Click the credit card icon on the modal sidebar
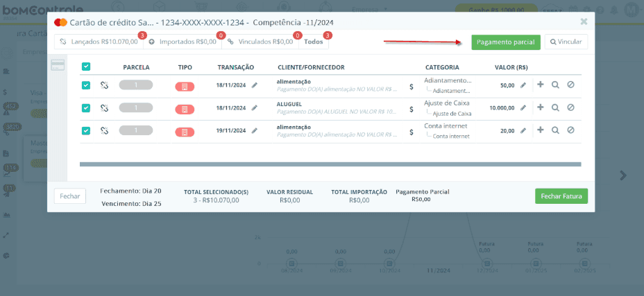 pyautogui.click(x=58, y=65)
